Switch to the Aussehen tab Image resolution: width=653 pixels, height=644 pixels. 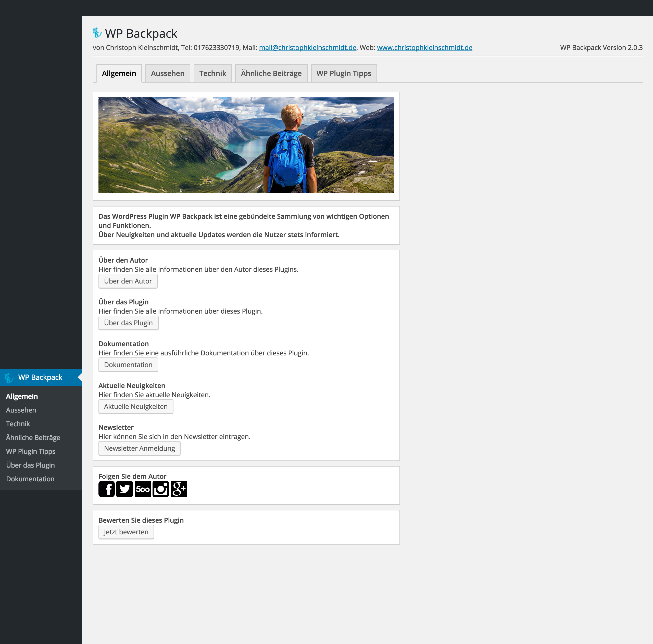click(168, 73)
